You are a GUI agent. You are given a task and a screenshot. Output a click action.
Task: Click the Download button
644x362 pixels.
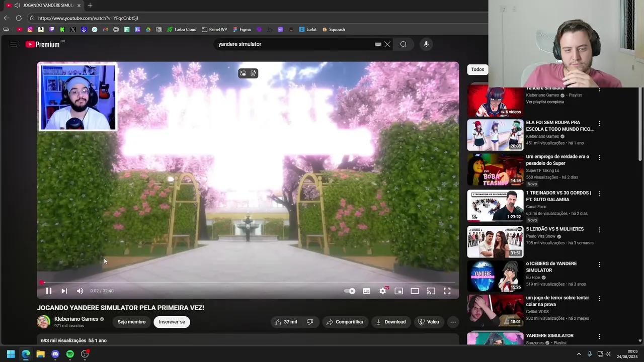pos(391,322)
